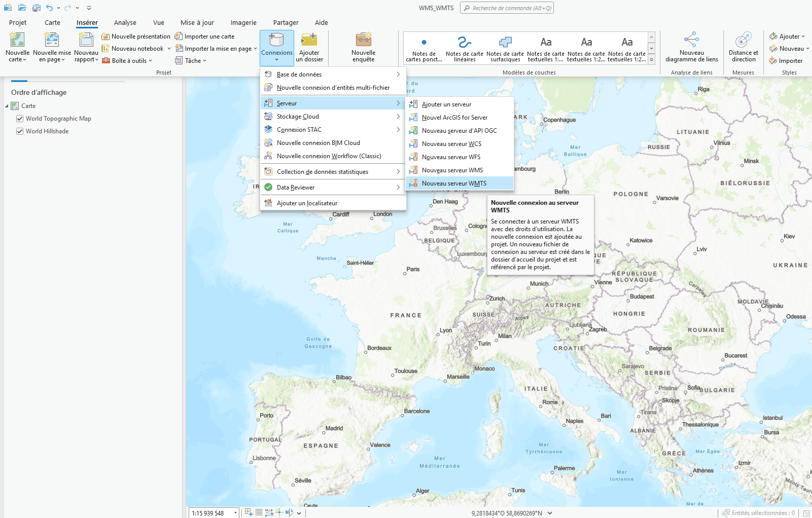Choose Nouveau serveur WMTS menu entry
Viewport: 812px width, 518px height.
tap(453, 183)
